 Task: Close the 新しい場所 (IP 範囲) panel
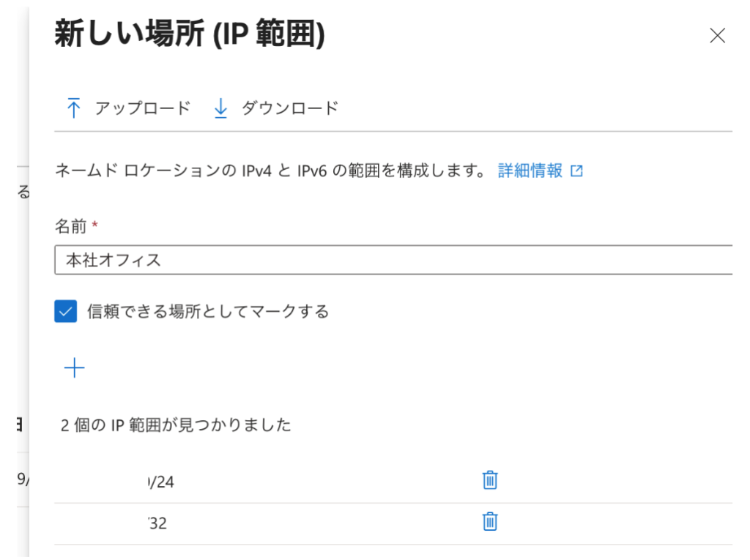point(717,36)
